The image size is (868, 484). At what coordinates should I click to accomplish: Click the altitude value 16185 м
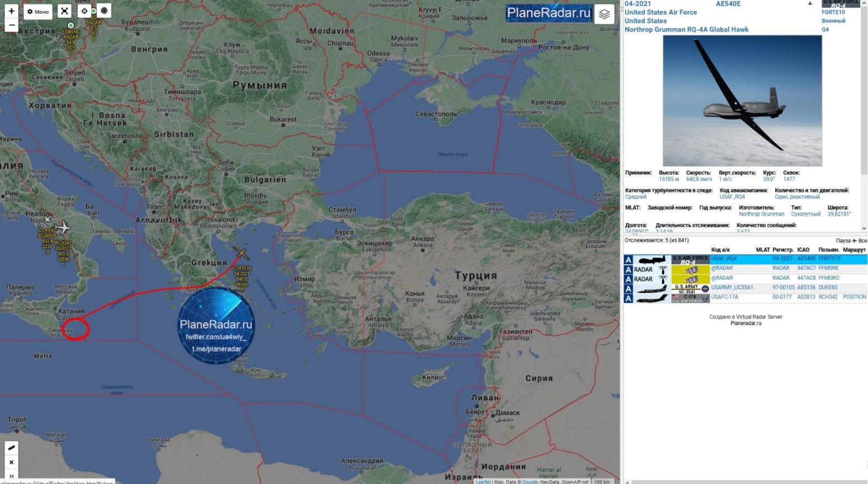coord(669,179)
